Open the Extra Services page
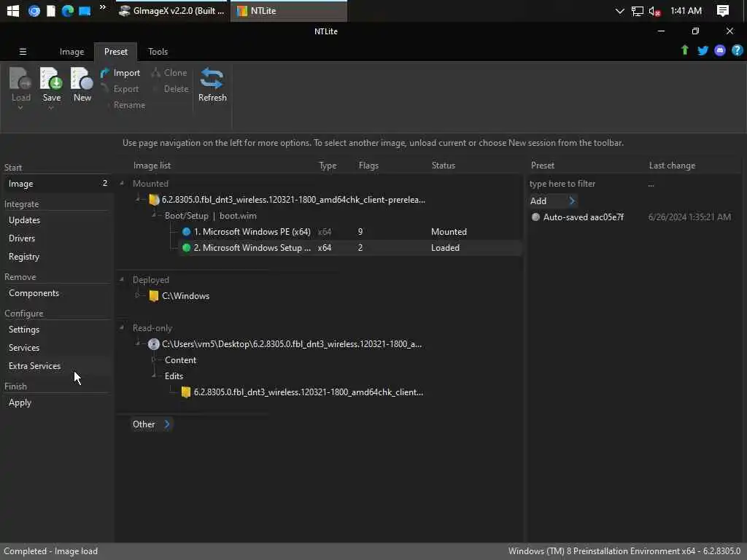The image size is (747, 560). pyautogui.click(x=35, y=366)
